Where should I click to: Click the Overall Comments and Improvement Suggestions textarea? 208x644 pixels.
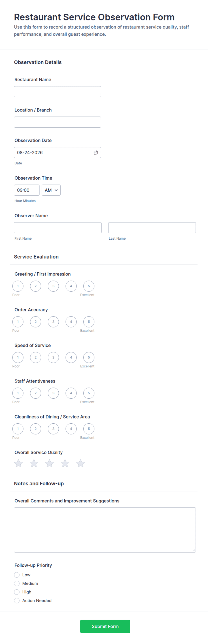(105, 530)
